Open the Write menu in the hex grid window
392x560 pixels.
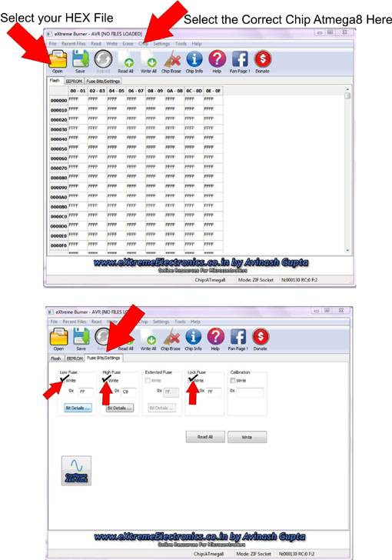[111, 44]
